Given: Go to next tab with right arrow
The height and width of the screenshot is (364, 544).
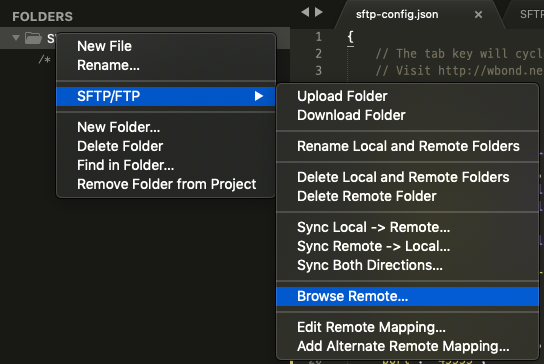Looking at the screenshot, I should click(319, 12).
